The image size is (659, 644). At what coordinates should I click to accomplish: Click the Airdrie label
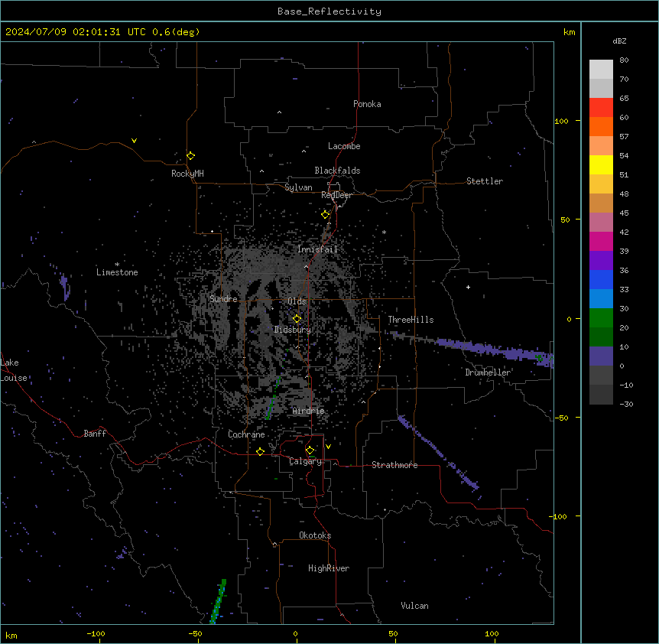coord(308,411)
